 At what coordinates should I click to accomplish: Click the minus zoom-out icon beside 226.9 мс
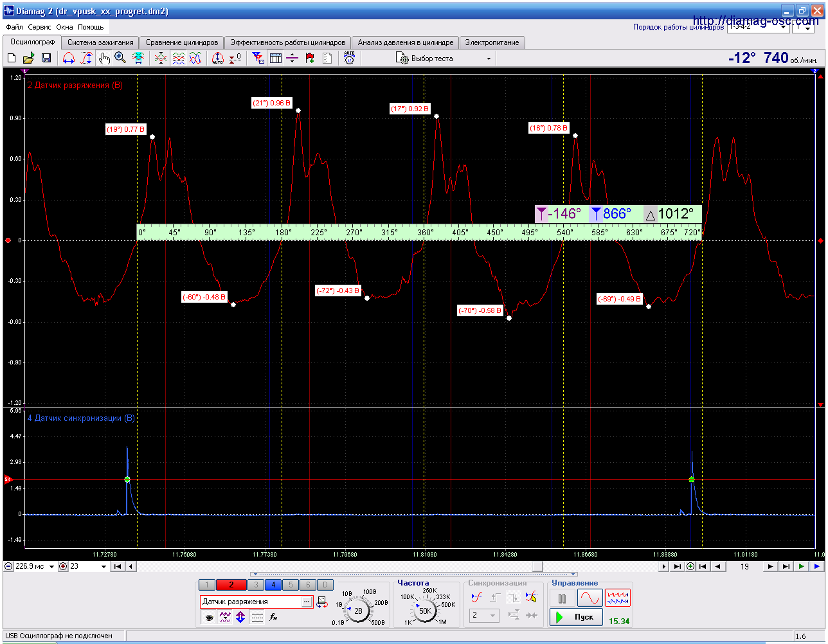tap(8, 567)
